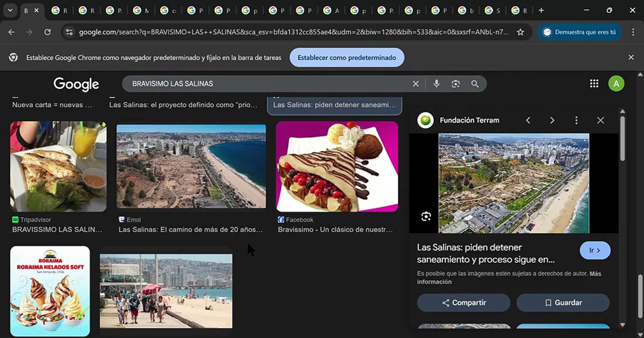Show next image in preview panel
Screen dimensions: 644x338
point(552,120)
